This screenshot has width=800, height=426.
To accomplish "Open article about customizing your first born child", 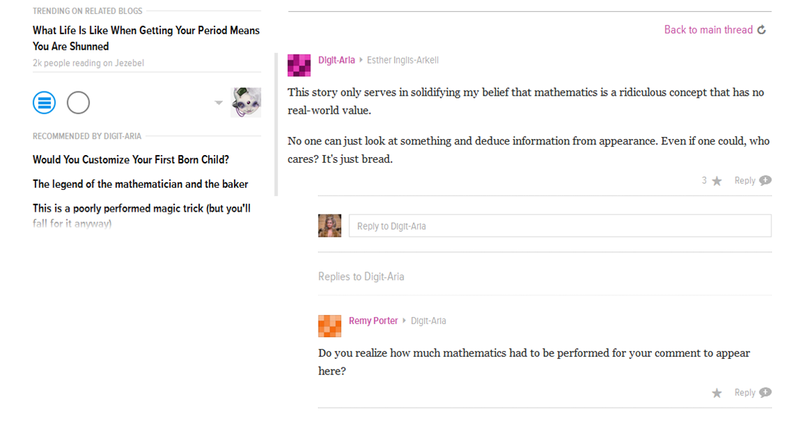I will [131, 160].
